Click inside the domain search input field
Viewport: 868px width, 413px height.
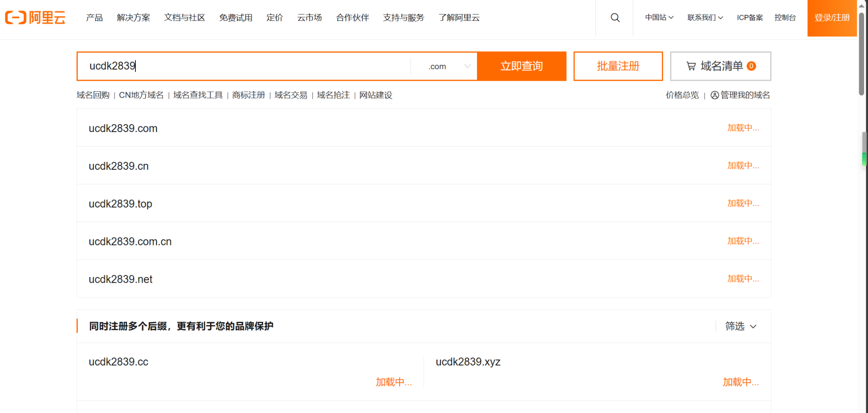(x=243, y=66)
